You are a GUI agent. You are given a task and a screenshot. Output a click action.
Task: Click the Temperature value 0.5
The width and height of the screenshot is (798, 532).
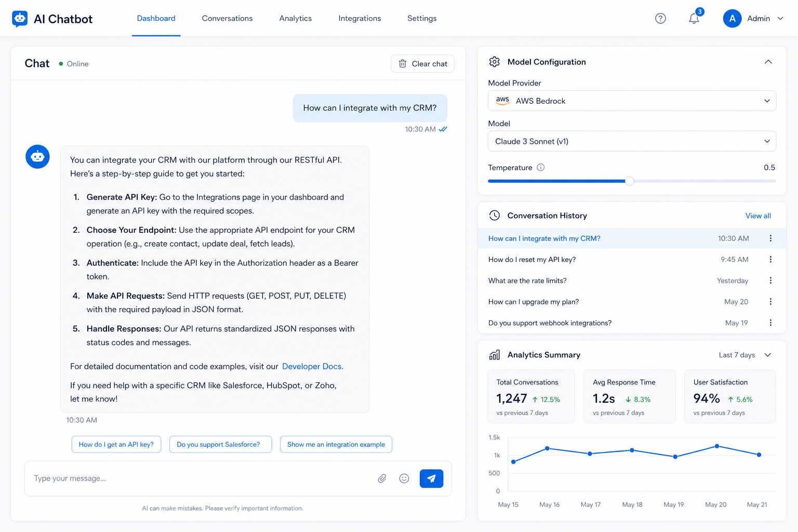pyautogui.click(x=769, y=167)
